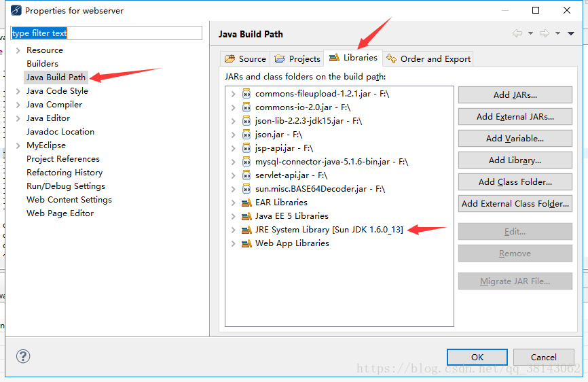Click the EAR Libraries library icon

(x=246, y=203)
